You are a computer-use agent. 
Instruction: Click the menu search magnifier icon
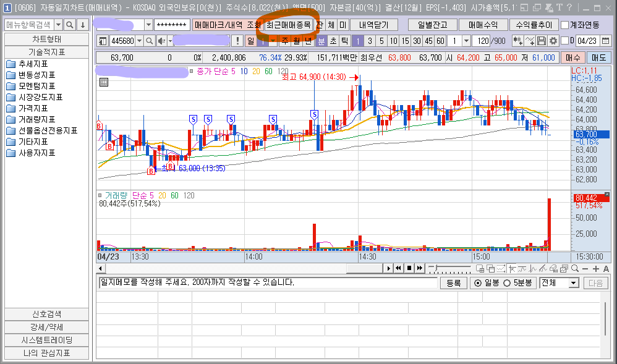70,25
